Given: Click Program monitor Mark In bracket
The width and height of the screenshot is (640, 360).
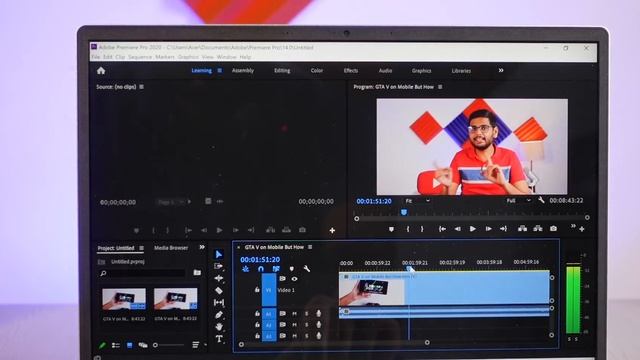Looking at the screenshot, I should pyautogui.click(x=408, y=229).
